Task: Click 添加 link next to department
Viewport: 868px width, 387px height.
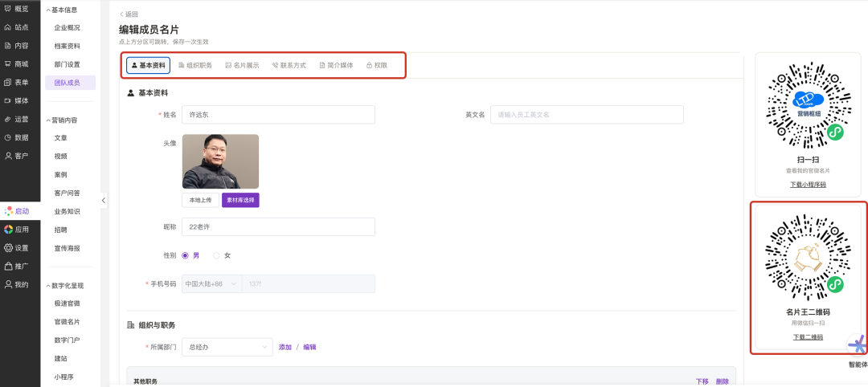Action: [285, 347]
